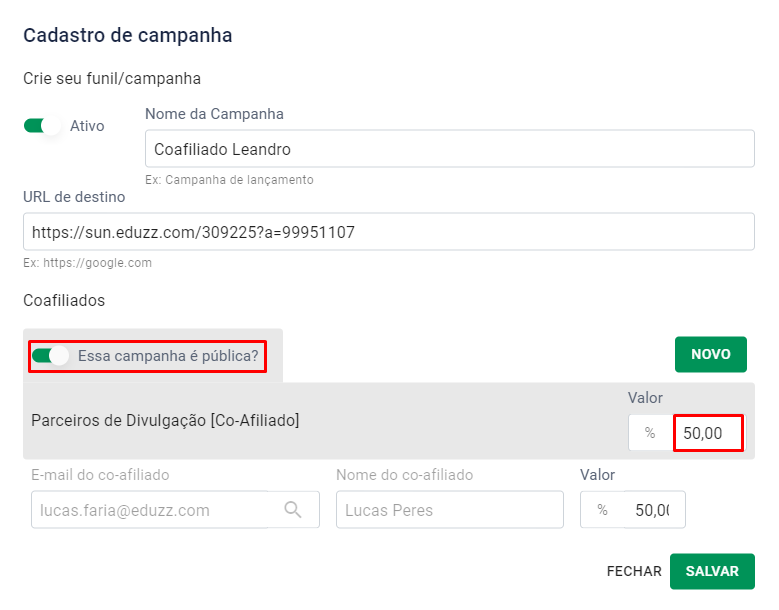
Task: Save the campaign with SALVAR
Action: (x=712, y=571)
